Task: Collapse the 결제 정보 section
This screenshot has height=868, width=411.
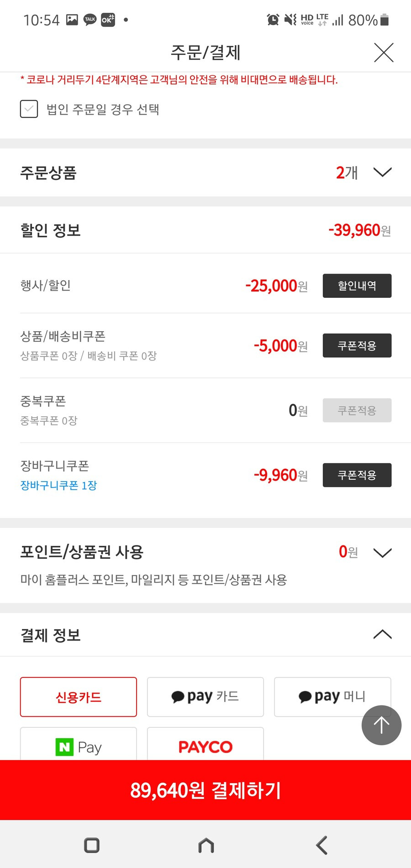Action: tap(383, 635)
